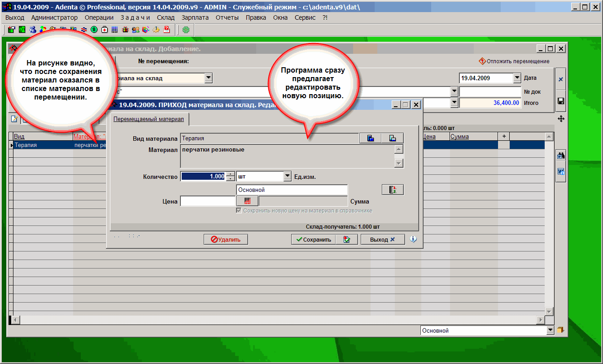
Task: Click the floppy disk save icon on right panel
Action: [560, 101]
